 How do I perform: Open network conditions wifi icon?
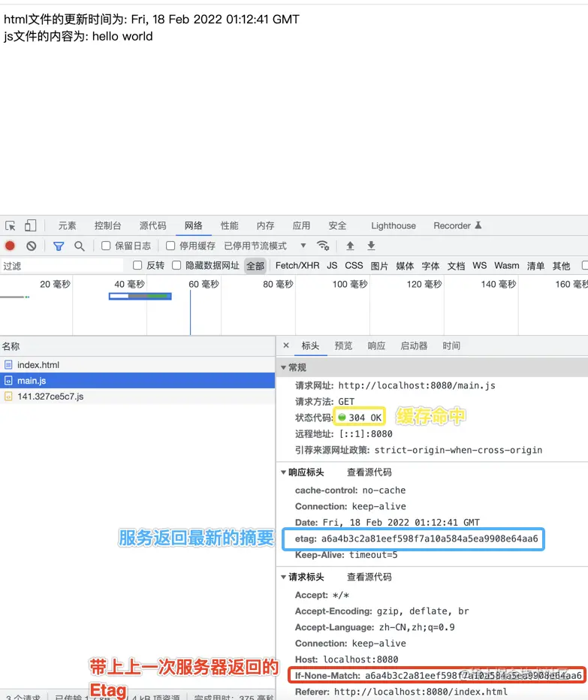point(323,246)
